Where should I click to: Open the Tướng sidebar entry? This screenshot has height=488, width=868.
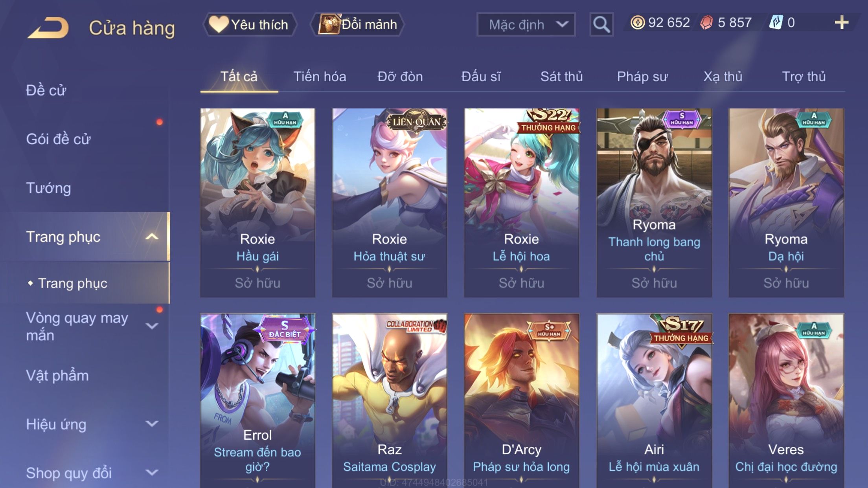48,188
